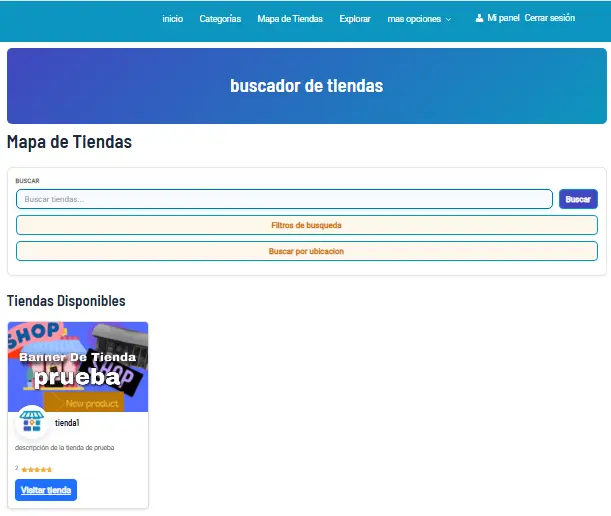Screen dimensions: 611x516
Task: Click the Visitar tienda button
Action: pos(46,490)
